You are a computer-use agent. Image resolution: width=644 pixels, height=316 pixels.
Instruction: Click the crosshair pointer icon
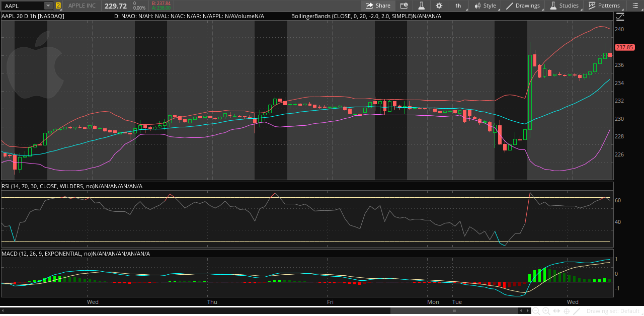point(567,311)
